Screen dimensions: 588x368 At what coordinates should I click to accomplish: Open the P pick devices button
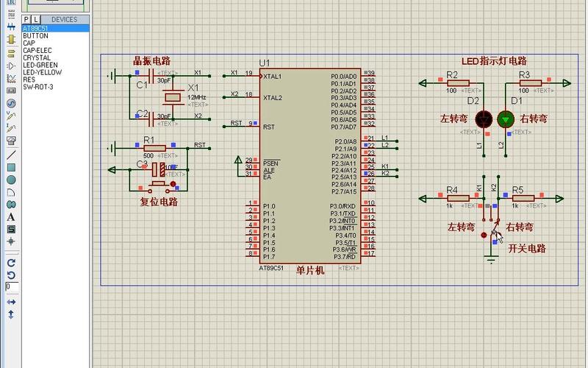[x=26, y=20]
